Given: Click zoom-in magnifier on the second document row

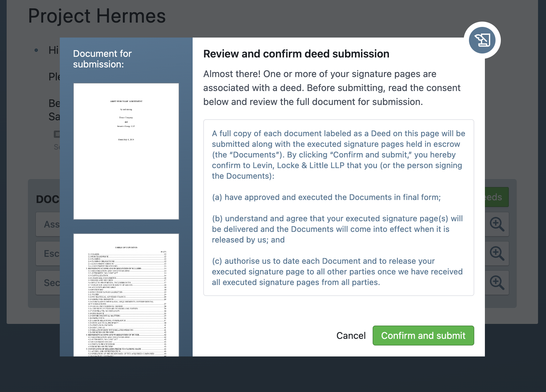Looking at the screenshot, I should tap(497, 253).
